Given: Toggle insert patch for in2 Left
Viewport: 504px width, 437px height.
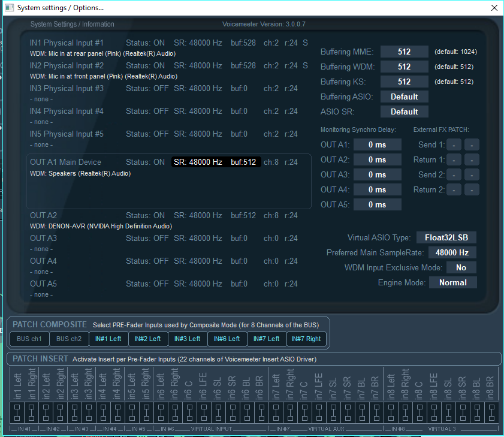Looking at the screenshot, I should (46, 412).
